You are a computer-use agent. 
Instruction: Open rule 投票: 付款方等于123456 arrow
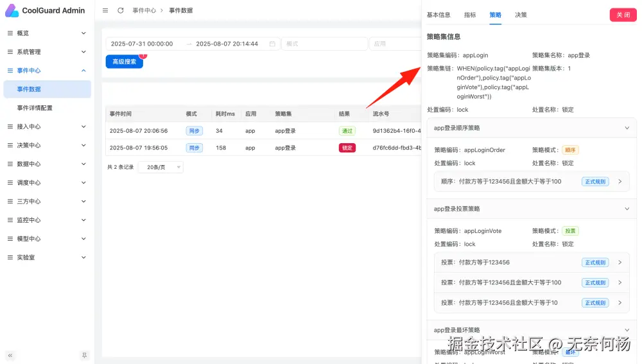[620, 263]
